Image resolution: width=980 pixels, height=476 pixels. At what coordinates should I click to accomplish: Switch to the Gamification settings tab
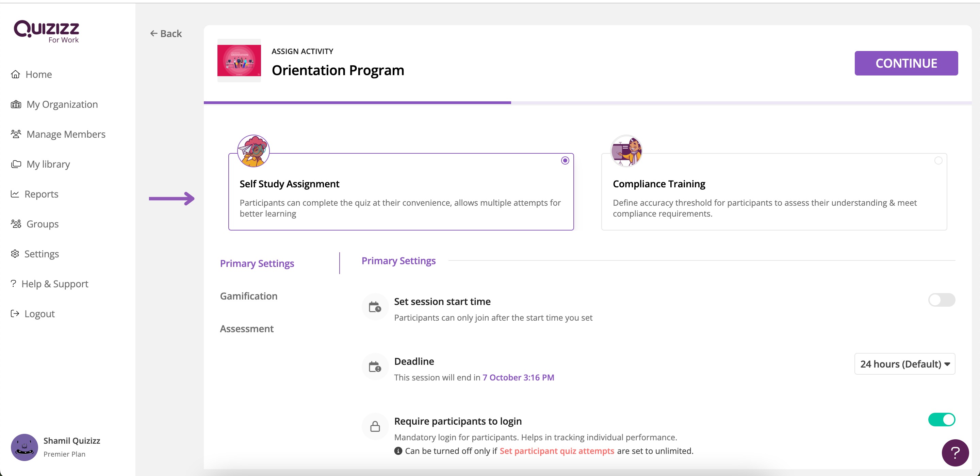(248, 296)
